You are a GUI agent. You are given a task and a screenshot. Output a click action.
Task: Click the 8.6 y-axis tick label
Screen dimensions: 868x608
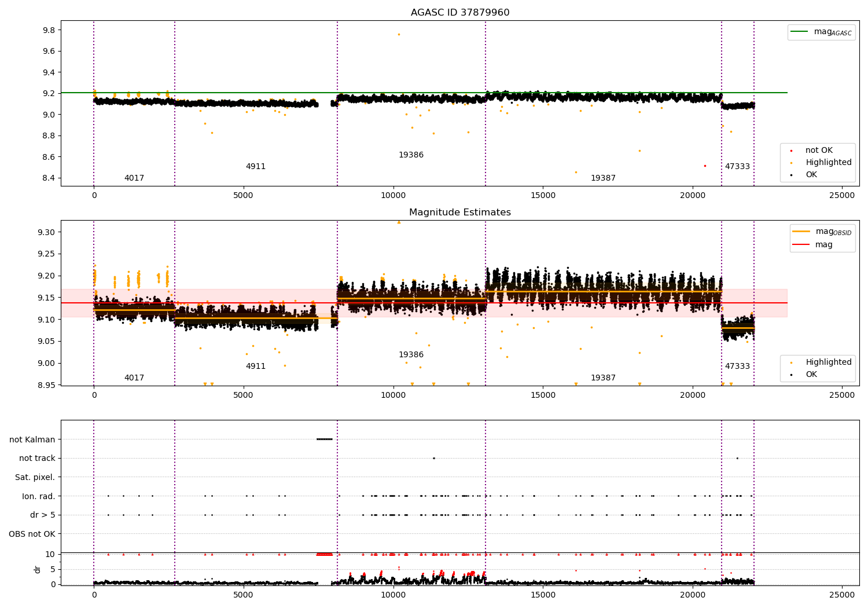click(x=49, y=157)
